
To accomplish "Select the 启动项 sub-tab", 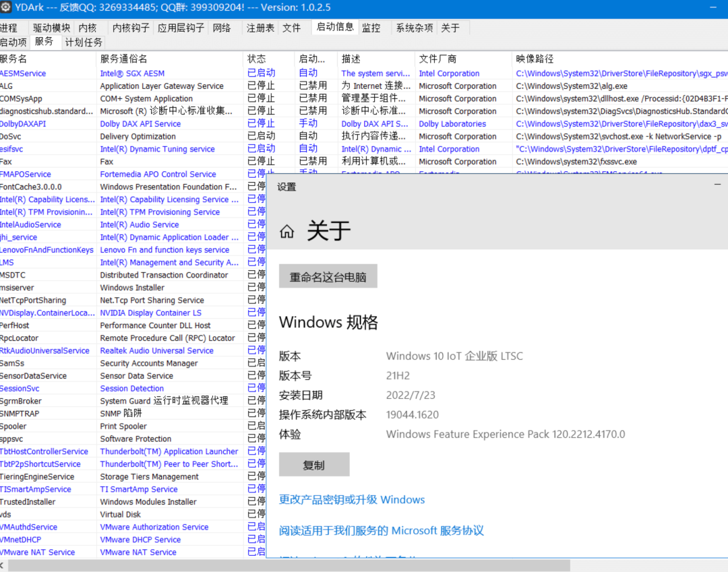I will coord(13,42).
